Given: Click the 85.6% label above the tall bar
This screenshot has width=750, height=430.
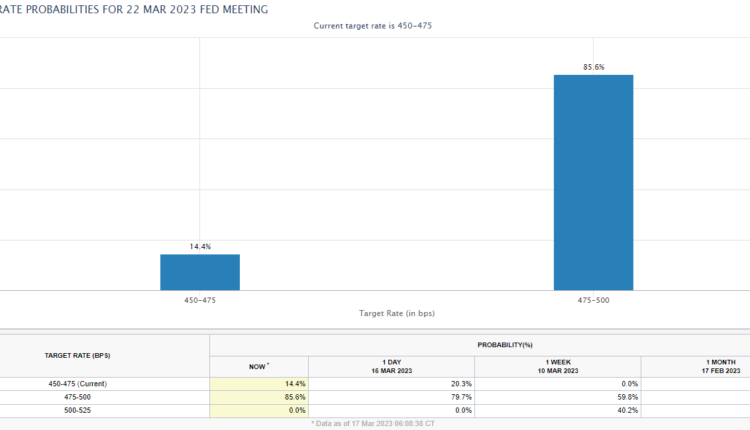Looking at the screenshot, I should point(594,67).
